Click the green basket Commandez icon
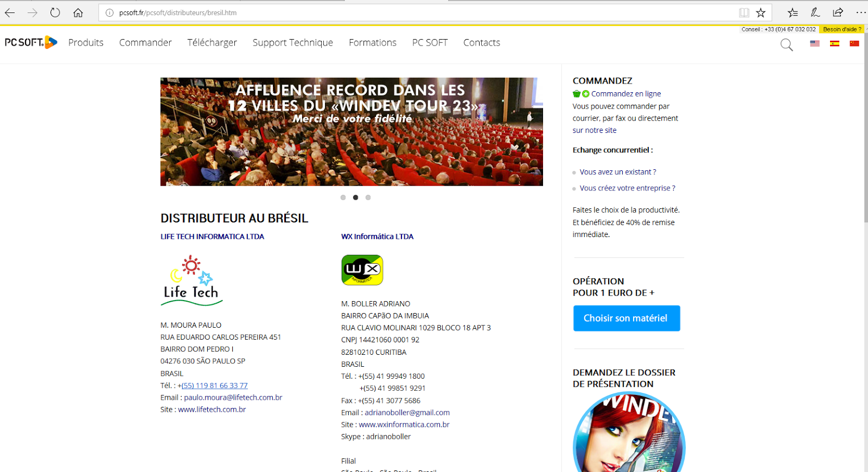868x472 pixels. tap(577, 94)
